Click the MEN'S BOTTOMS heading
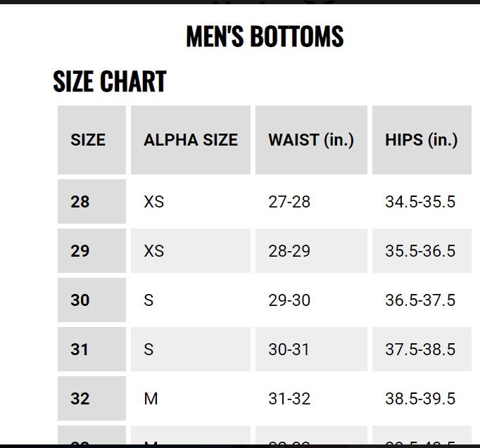 265,37
